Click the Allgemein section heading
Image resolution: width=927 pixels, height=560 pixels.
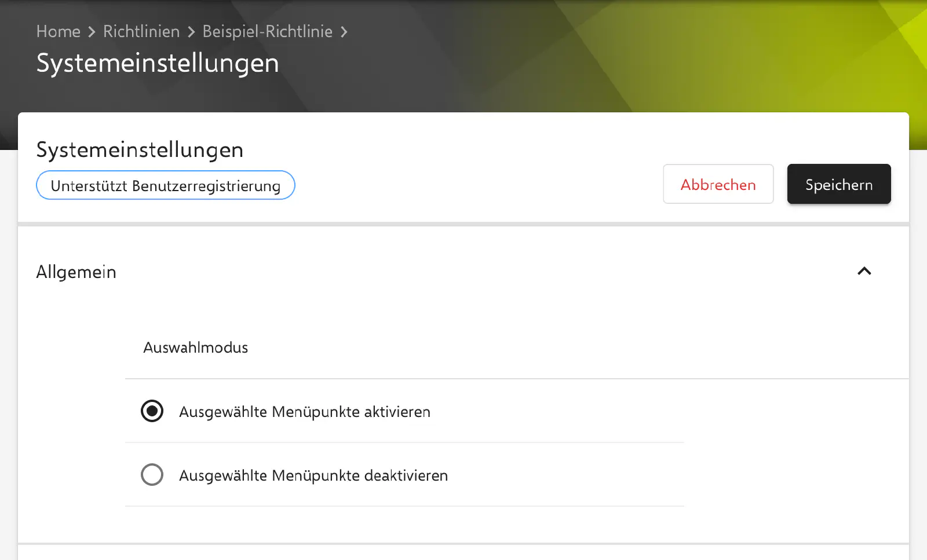pos(76,272)
